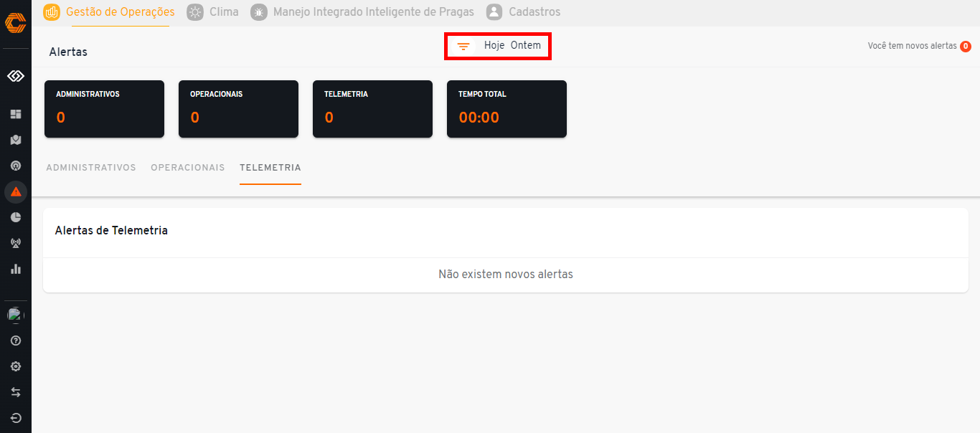Image resolution: width=980 pixels, height=433 pixels.
Task: Click the OPERACIONAIS summary card
Action: click(239, 109)
